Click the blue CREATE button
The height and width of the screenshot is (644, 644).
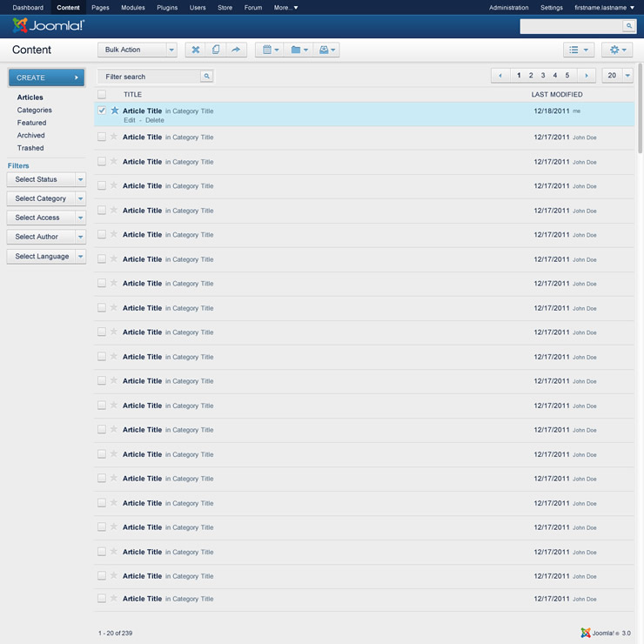(46, 77)
